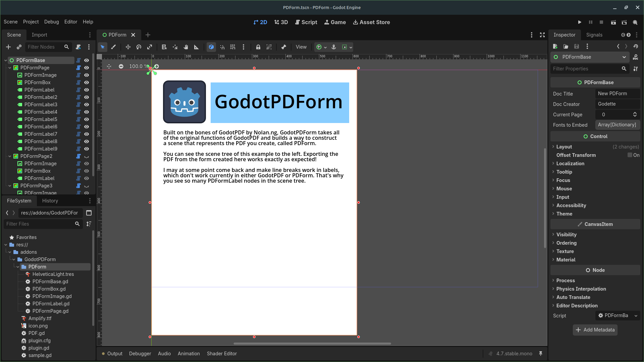Open the Signals tab
This screenshot has height=362, width=644.
tap(594, 35)
